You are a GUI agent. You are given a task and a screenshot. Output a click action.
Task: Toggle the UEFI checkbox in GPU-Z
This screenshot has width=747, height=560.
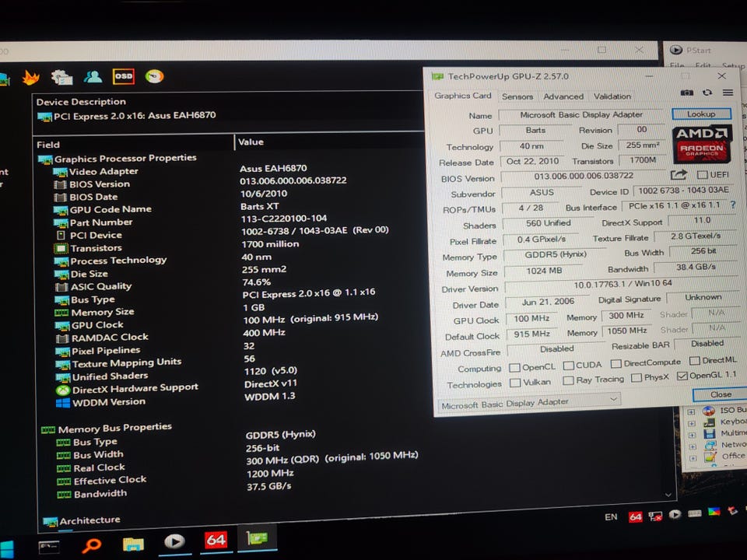click(x=702, y=175)
